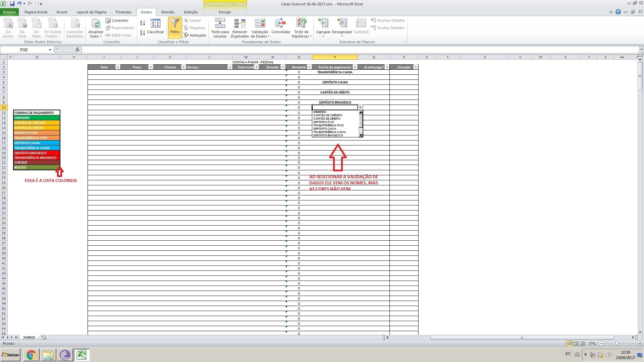Screen dimensions: 644x362
Task: Click the Atualizar tudo refresh icon
Action: [96, 28]
